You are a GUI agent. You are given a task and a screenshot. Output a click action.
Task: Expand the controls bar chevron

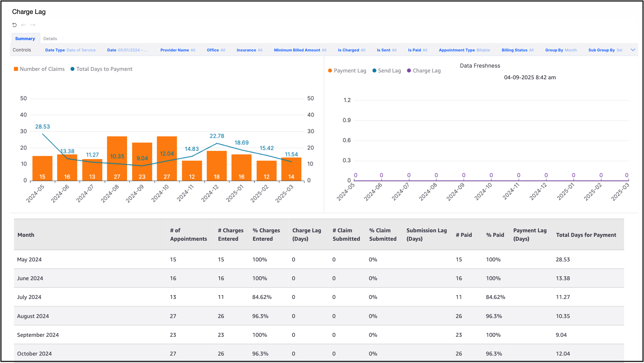pos(633,50)
